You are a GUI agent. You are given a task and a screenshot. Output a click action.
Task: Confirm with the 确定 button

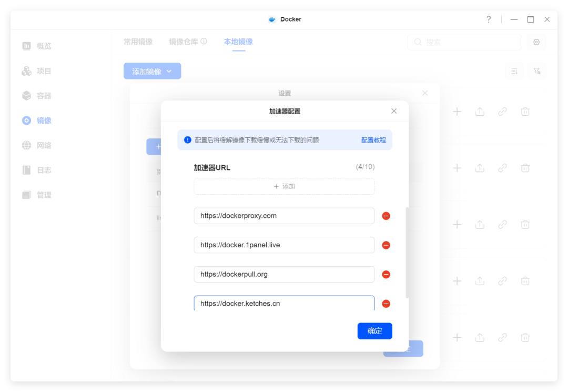point(374,331)
